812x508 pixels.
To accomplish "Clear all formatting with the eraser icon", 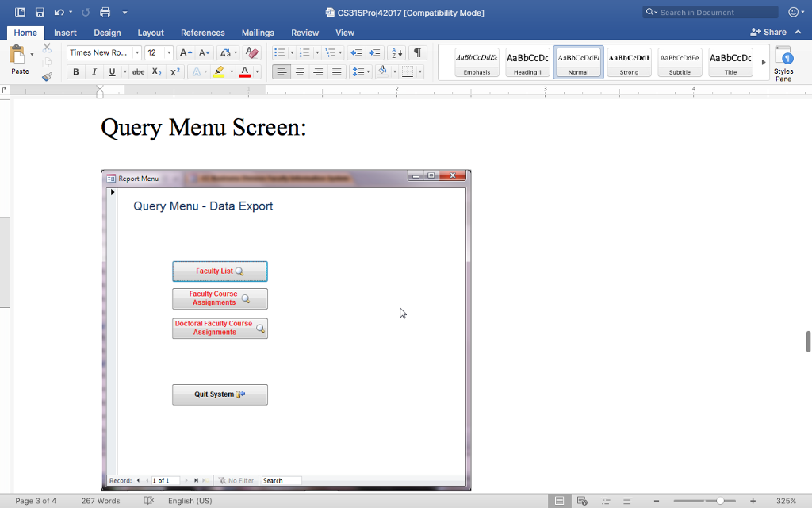I will click(x=251, y=53).
